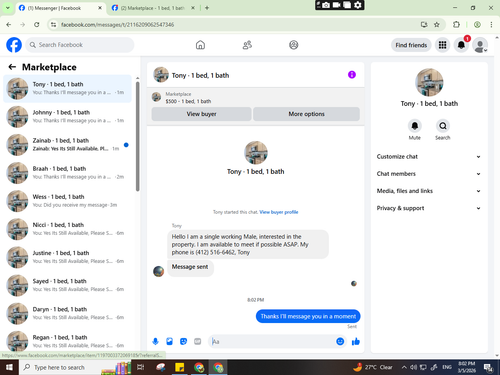Viewport: 500px width, 375px height.
Task: Open Chrome three-dot menu
Action: click(x=491, y=24)
